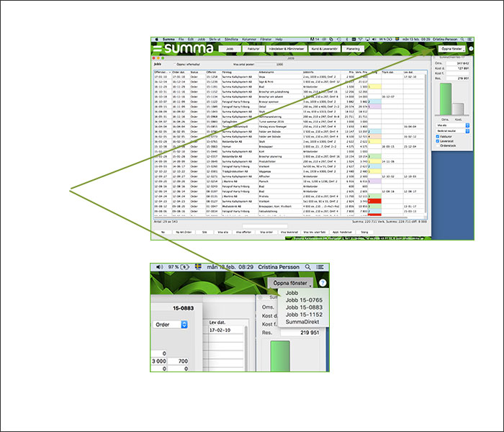Image resolution: width=504 pixels, height=432 pixels.
Task: Click offer number 15-1258 in the job list
Action: tap(212, 77)
